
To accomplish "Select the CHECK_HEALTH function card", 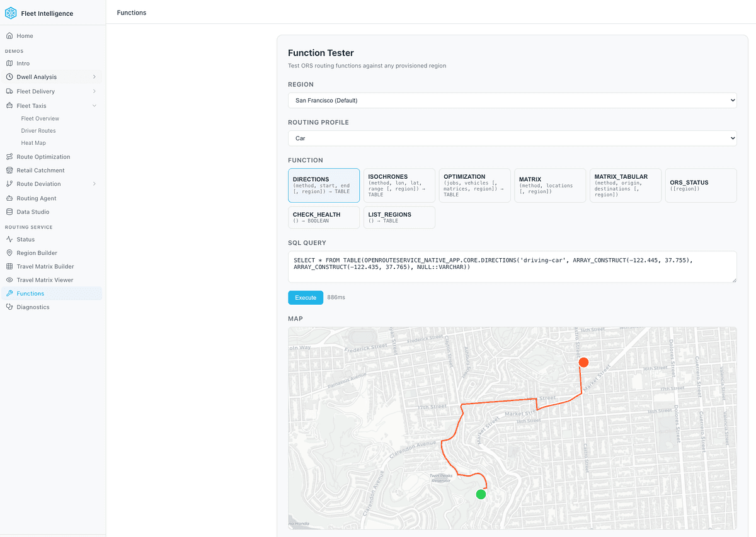I will tap(323, 217).
